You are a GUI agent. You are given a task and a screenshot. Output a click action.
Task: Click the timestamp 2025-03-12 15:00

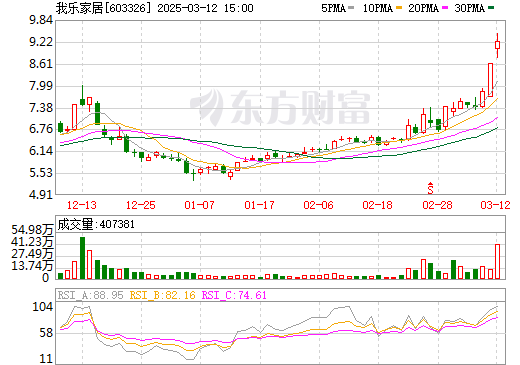205,8
